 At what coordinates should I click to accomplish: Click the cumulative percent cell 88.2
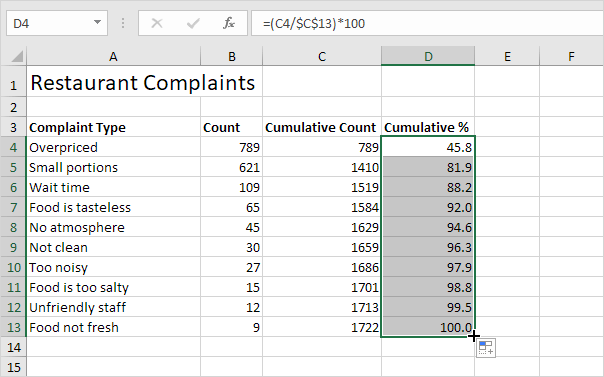(428, 187)
